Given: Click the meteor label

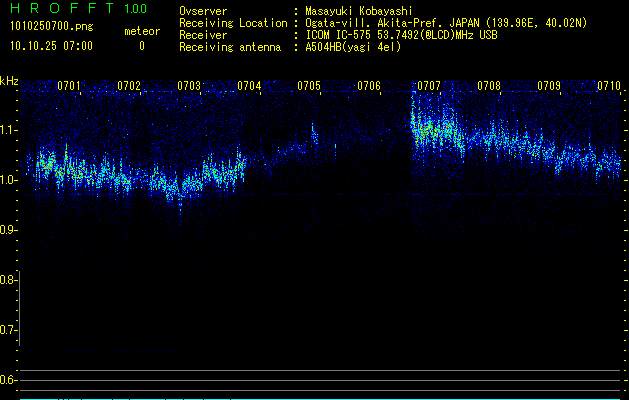Looking at the screenshot, I should (141, 31).
